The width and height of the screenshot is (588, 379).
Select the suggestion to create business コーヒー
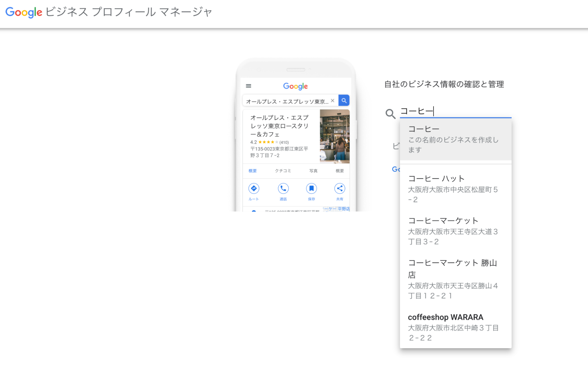(456, 139)
